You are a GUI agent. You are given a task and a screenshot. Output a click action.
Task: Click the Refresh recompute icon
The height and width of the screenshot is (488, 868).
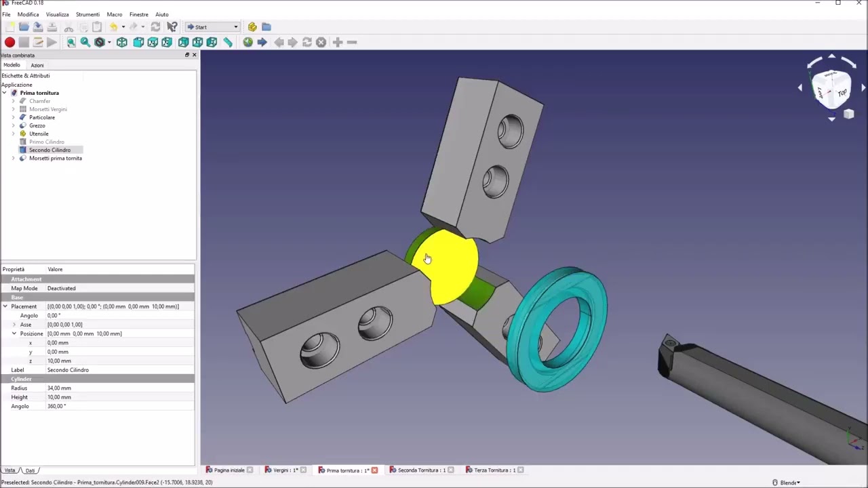coord(155,27)
